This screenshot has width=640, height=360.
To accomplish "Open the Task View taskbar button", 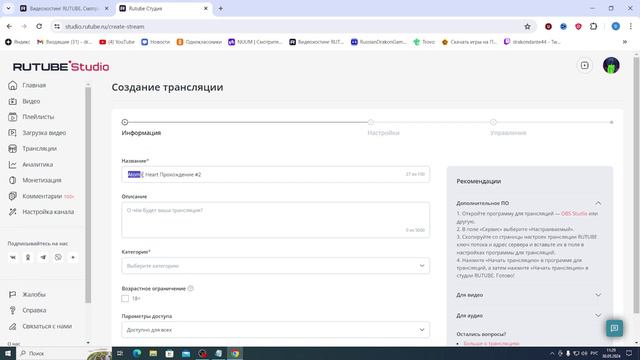I will coord(120,353).
